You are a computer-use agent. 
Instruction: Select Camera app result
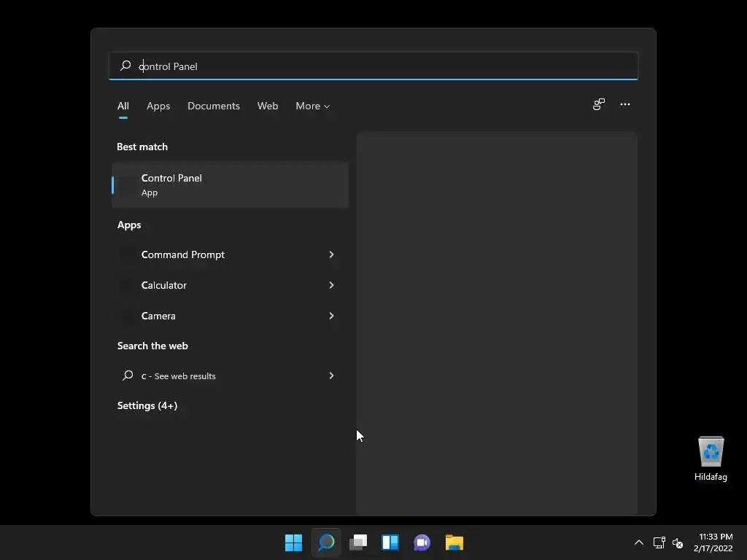coord(158,316)
